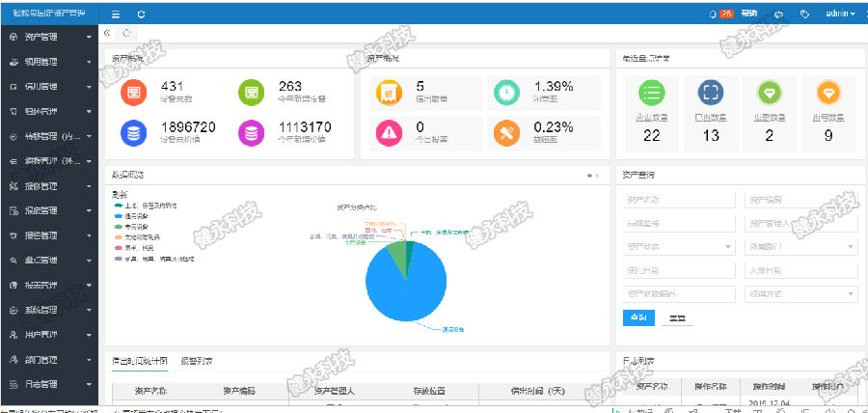
Task: Click the refresh icon in the top bar
Action: tap(142, 14)
